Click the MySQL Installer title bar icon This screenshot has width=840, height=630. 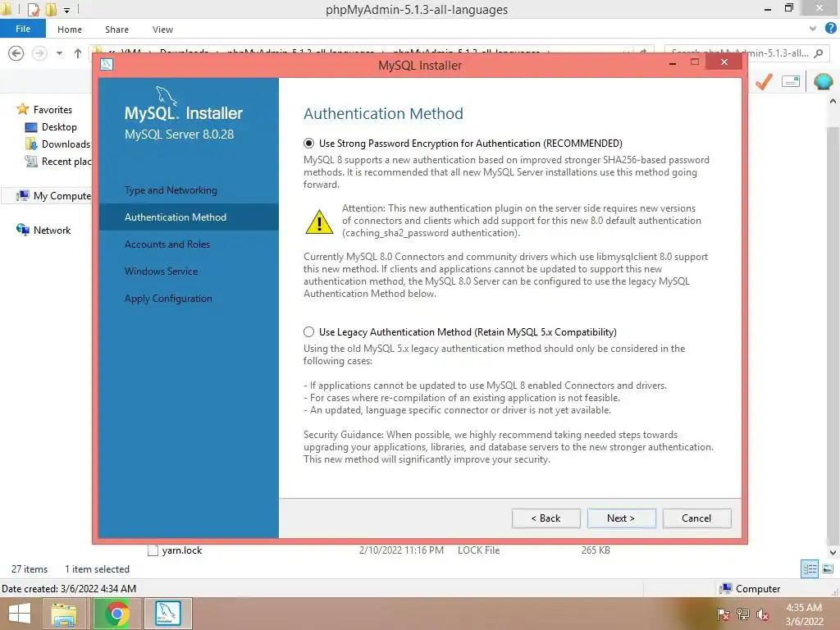point(107,65)
